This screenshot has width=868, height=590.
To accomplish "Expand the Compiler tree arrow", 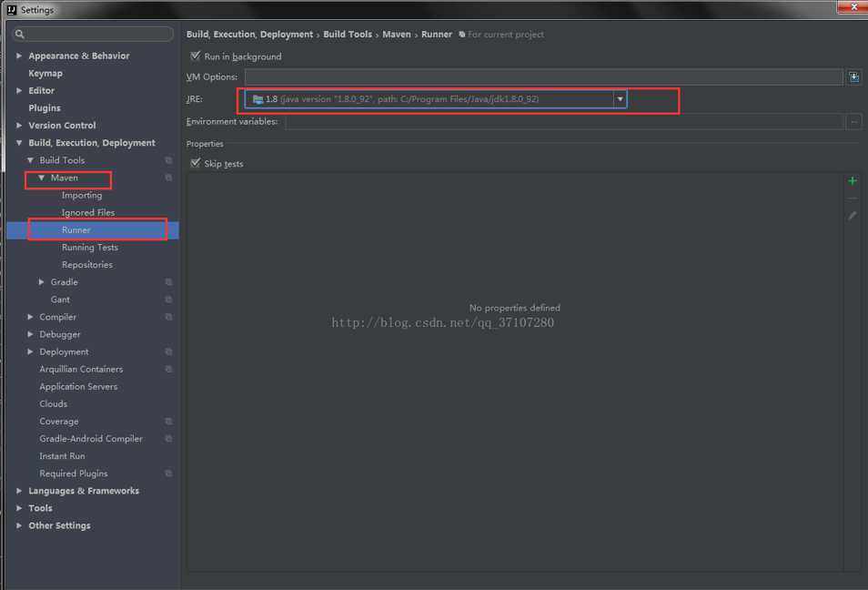I will pyautogui.click(x=30, y=317).
